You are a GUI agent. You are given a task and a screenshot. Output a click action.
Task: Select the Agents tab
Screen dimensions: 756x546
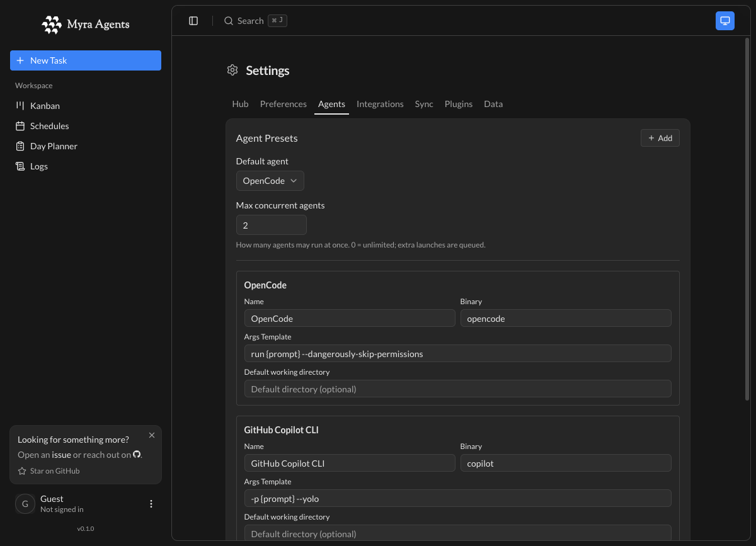(x=331, y=104)
